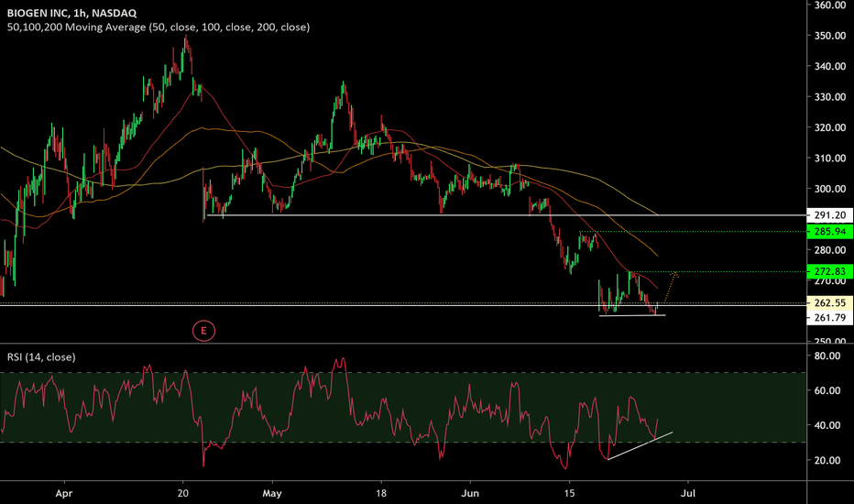
Task: Click the RSI 20.00 axis value
Action: coord(827,460)
